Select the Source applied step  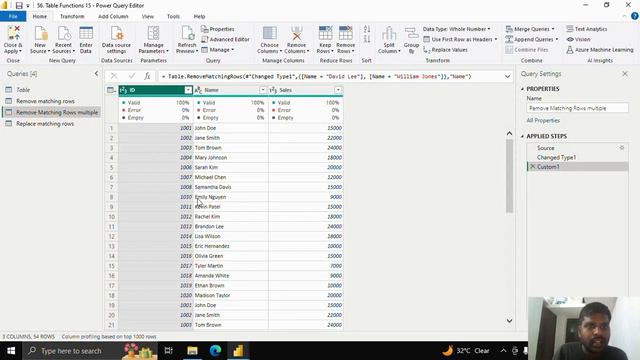pos(577,147)
